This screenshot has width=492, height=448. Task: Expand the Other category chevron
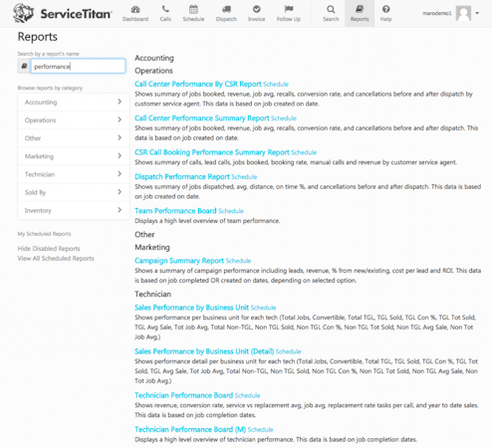[x=120, y=137]
